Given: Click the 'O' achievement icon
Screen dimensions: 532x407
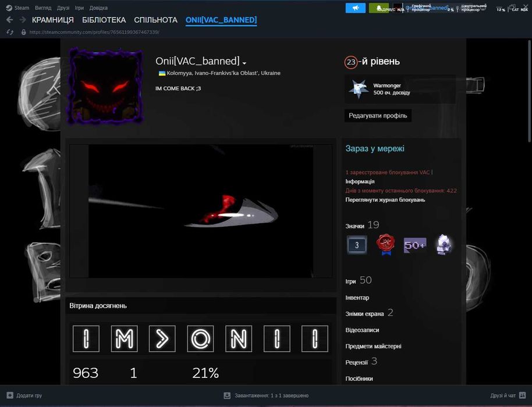Looking at the screenshot, I should coord(200,338).
